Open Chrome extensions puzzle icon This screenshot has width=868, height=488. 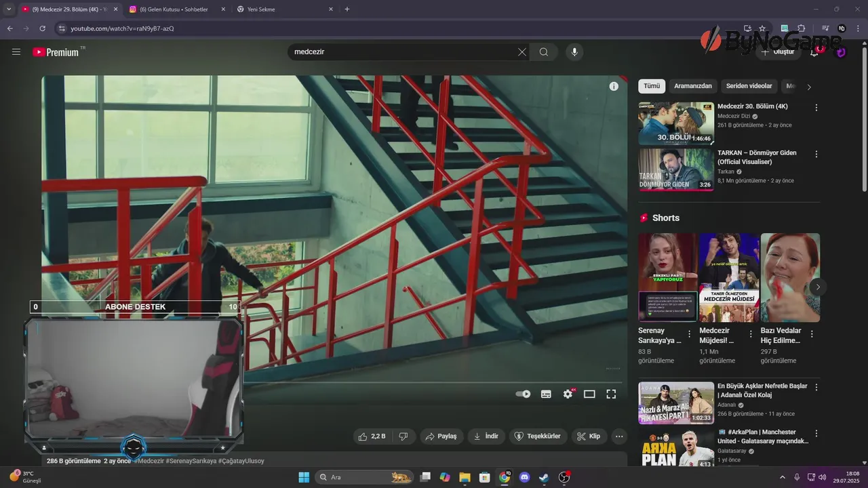tap(801, 28)
